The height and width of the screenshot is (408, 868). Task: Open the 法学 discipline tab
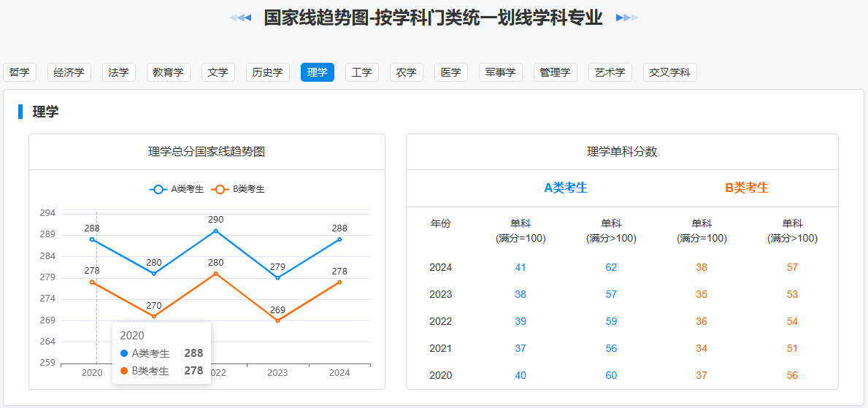click(x=118, y=72)
